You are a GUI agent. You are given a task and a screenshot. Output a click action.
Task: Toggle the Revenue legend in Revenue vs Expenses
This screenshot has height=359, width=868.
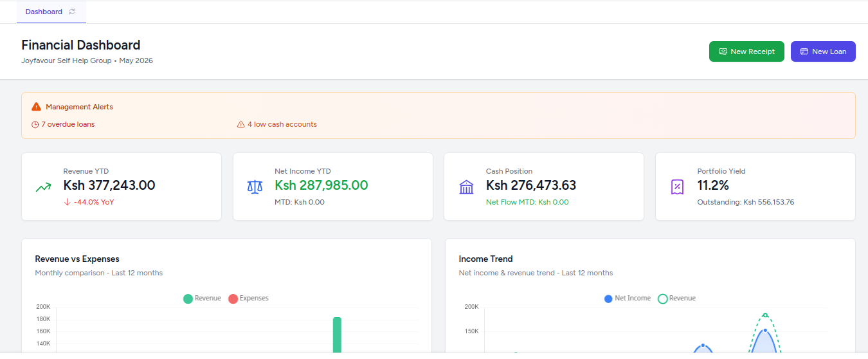[202, 299]
